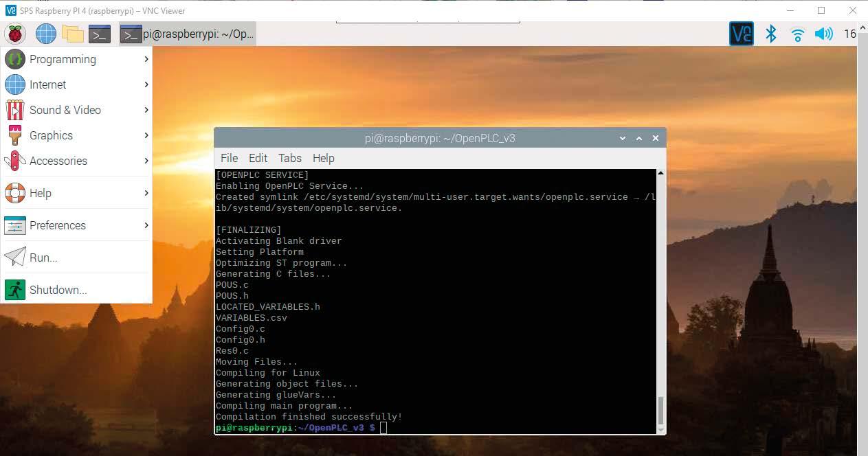The image size is (868, 456).
Task: Expand the Sound & Video submenu arrow
Action: click(146, 110)
